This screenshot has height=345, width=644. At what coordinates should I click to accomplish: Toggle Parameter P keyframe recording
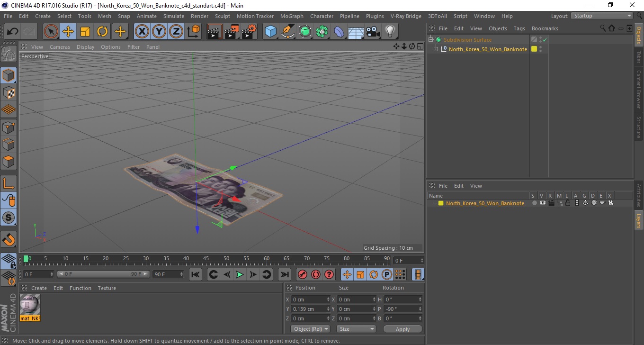click(387, 274)
